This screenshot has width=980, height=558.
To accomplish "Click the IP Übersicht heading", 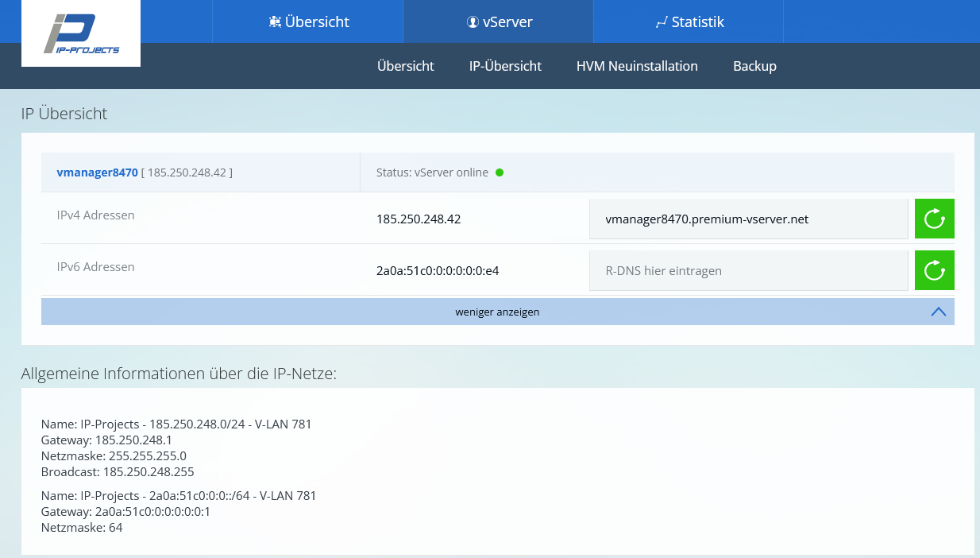I will pyautogui.click(x=64, y=114).
